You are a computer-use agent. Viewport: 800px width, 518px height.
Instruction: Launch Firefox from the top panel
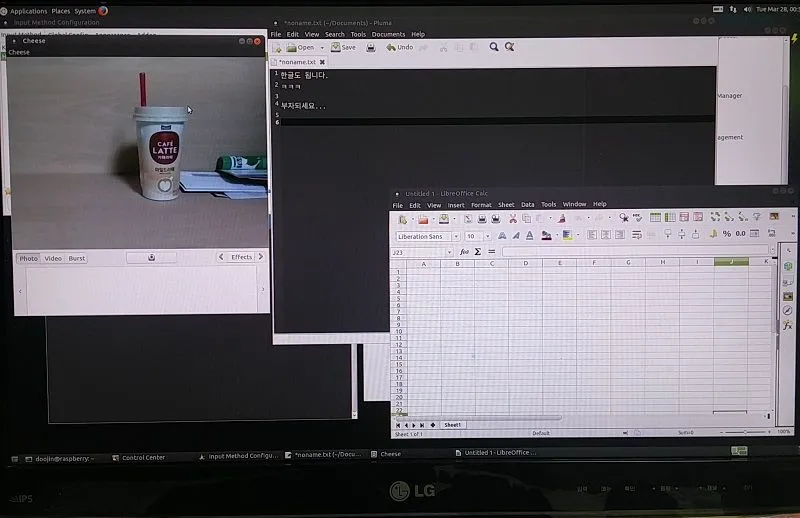(103, 10)
